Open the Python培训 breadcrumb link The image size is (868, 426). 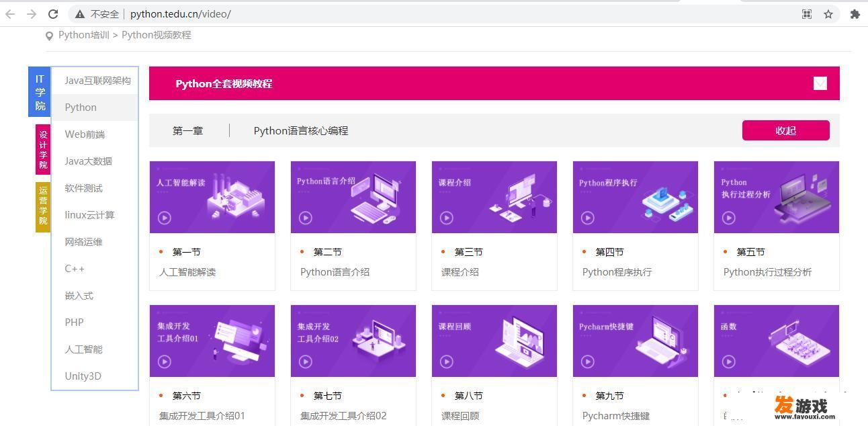(84, 35)
